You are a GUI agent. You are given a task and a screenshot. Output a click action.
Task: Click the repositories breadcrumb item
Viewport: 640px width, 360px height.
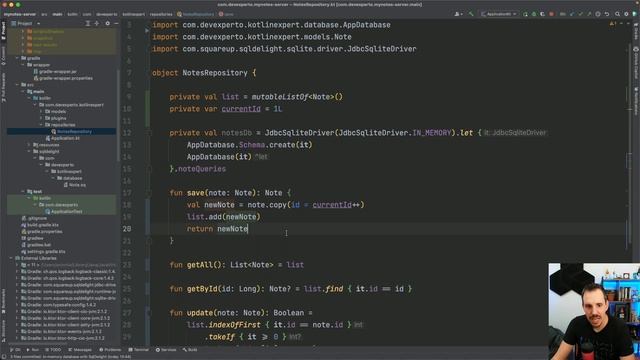coord(161,14)
